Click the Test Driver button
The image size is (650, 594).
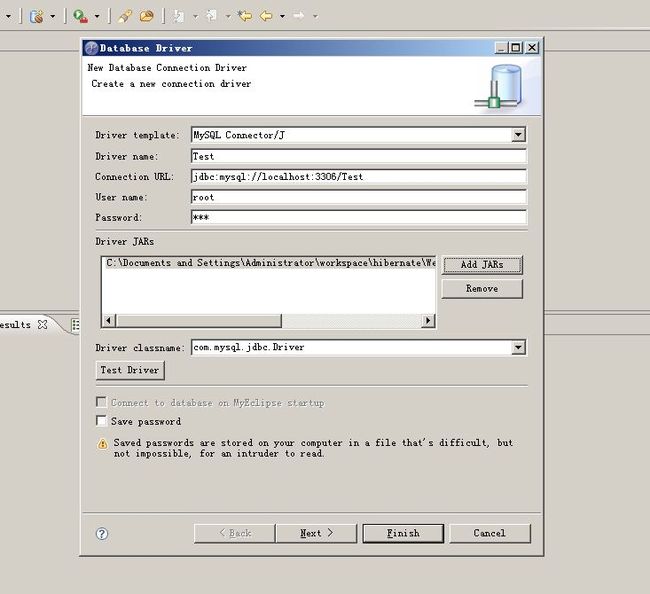click(130, 370)
